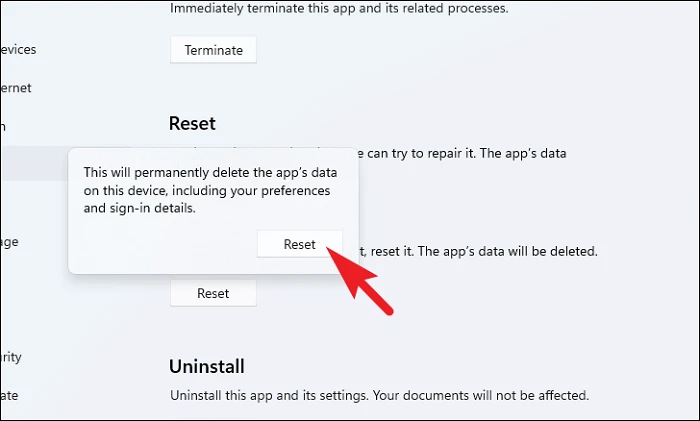Screen dimensions: 700x421
Task: Click the sidebar item ending in "n"
Action: coord(3,127)
